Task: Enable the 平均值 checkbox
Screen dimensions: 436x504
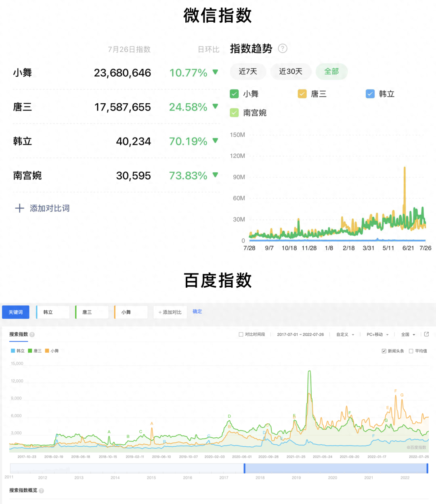Action: 411,351
